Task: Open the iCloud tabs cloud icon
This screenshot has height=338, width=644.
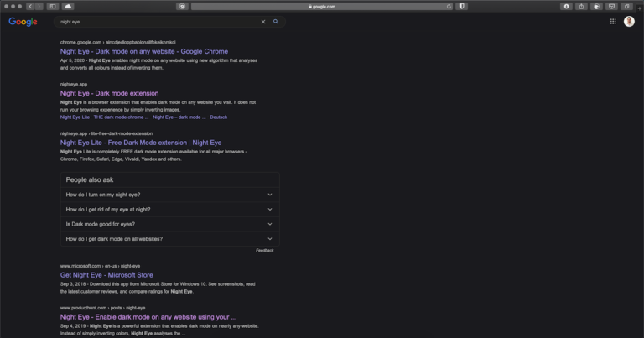Action: point(68,6)
